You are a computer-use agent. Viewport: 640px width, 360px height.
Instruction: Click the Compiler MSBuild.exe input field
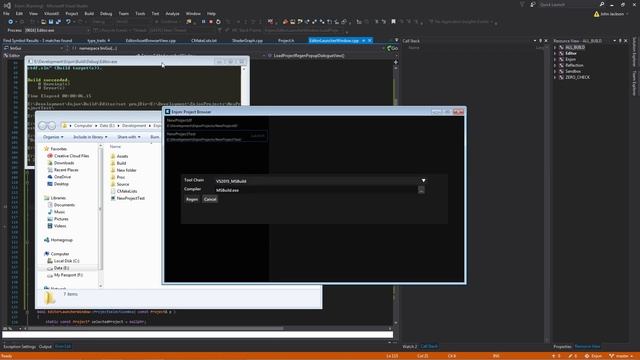point(316,190)
